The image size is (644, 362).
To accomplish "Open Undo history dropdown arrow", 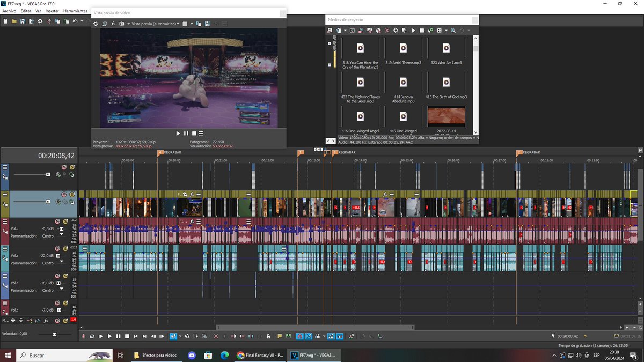I will (82, 21).
